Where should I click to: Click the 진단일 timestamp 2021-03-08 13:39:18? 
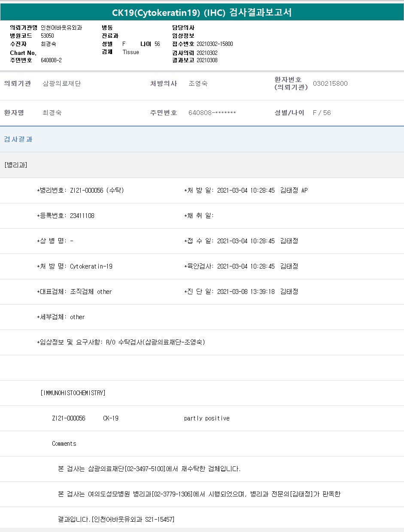coord(246,292)
